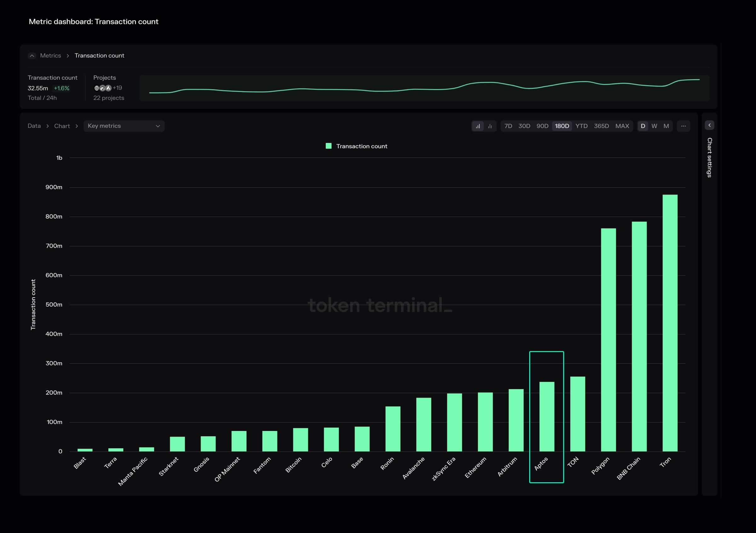Collapse the Metrics header with chevron icon
This screenshot has width=756, height=533.
(x=32, y=56)
